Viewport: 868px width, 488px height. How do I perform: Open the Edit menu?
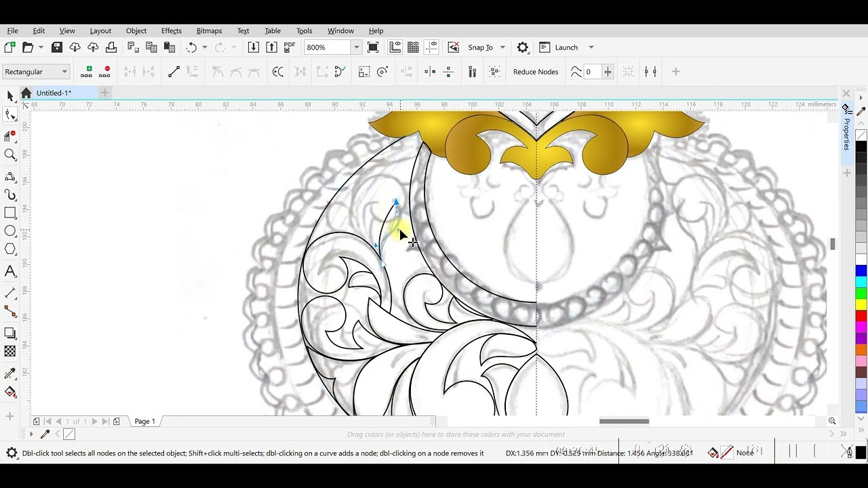pyautogui.click(x=39, y=30)
